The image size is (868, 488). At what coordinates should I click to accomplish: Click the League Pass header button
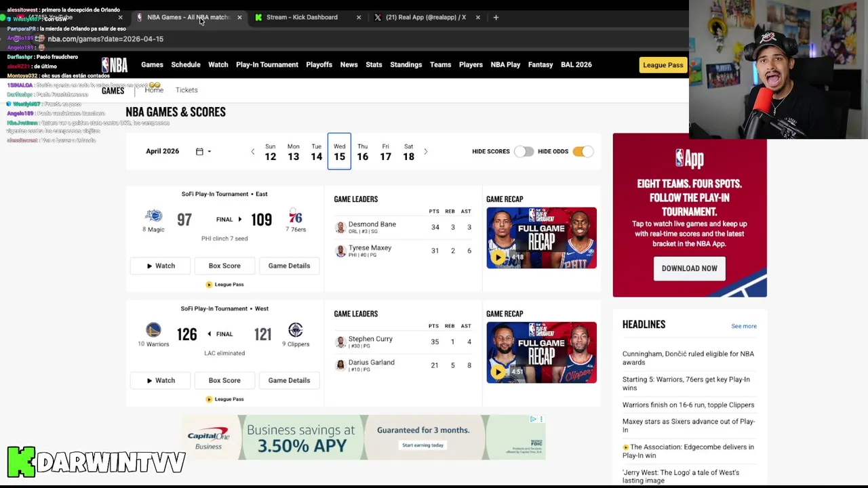(663, 65)
